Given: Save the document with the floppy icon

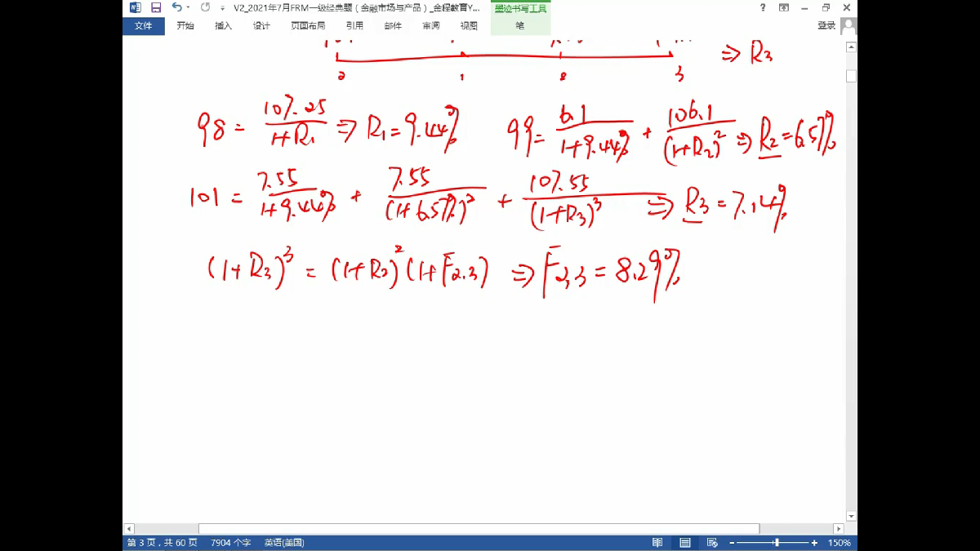Looking at the screenshot, I should 156,7.
